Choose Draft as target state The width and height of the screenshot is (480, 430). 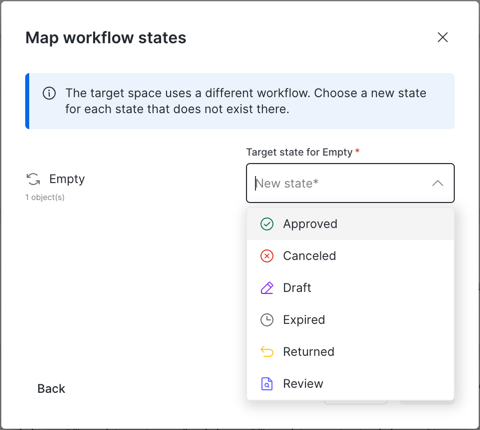click(350, 288)
